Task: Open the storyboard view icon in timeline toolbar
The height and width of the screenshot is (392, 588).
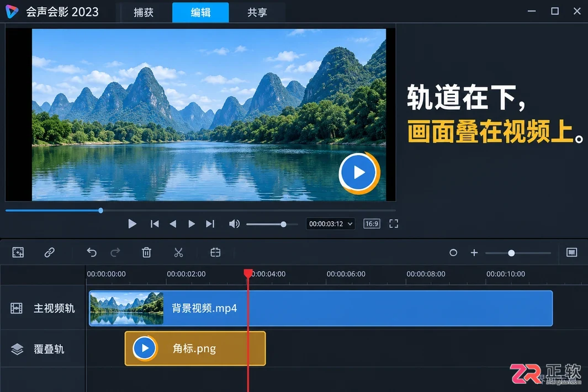Action: (x=18, y=252)
